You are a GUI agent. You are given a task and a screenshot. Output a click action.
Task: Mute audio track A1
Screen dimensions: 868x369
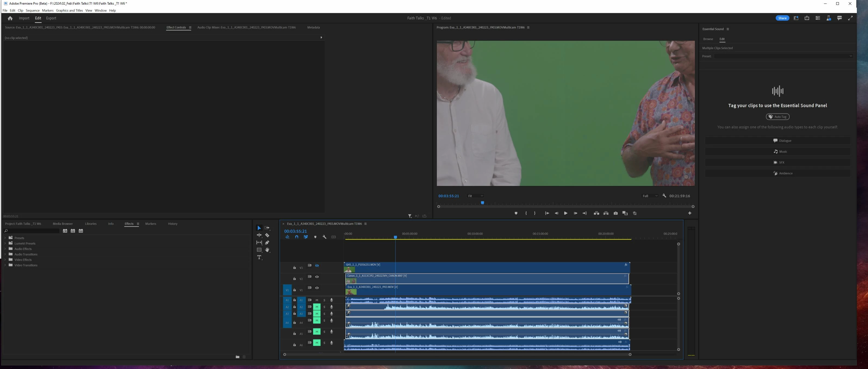coord(317,300)
